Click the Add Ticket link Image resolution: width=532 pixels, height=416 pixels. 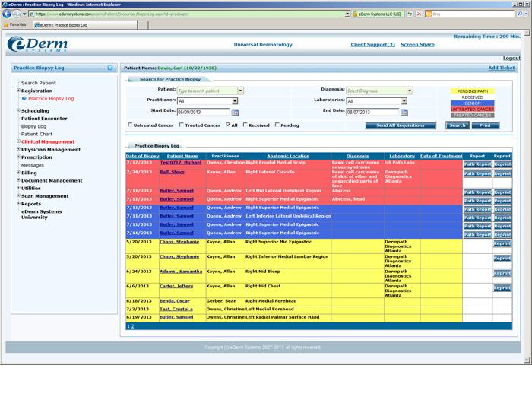[x=502, y=68]
